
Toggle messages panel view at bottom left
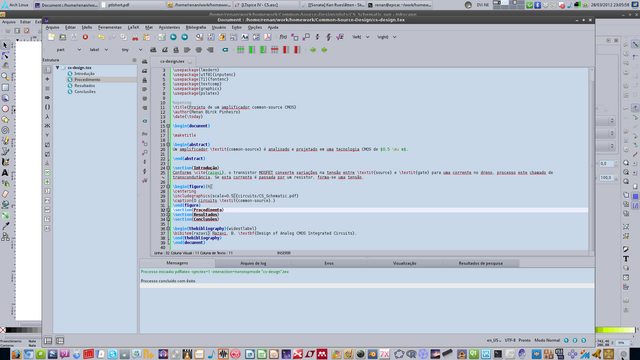(x=60, y=340)
